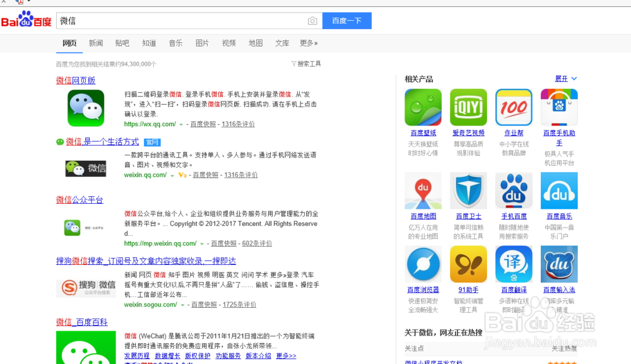This screenshot has height=364, width=631.
Task: Open the 知道 tab
Action: point(149,43)
